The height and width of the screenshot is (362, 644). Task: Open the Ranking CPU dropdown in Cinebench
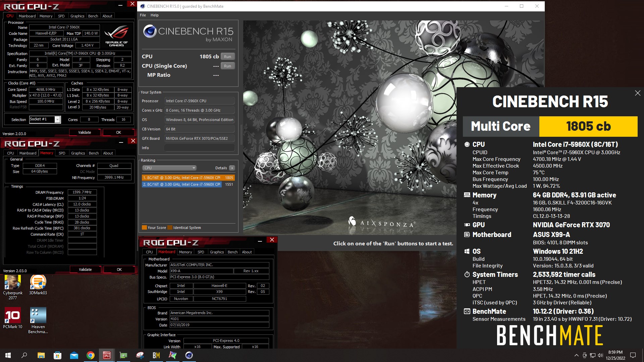pos(169,168)
